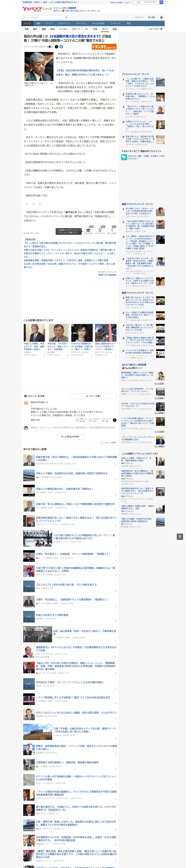Select the 経済 category
The width and height of the screenshot is (186, 868).
pos(52,29)
